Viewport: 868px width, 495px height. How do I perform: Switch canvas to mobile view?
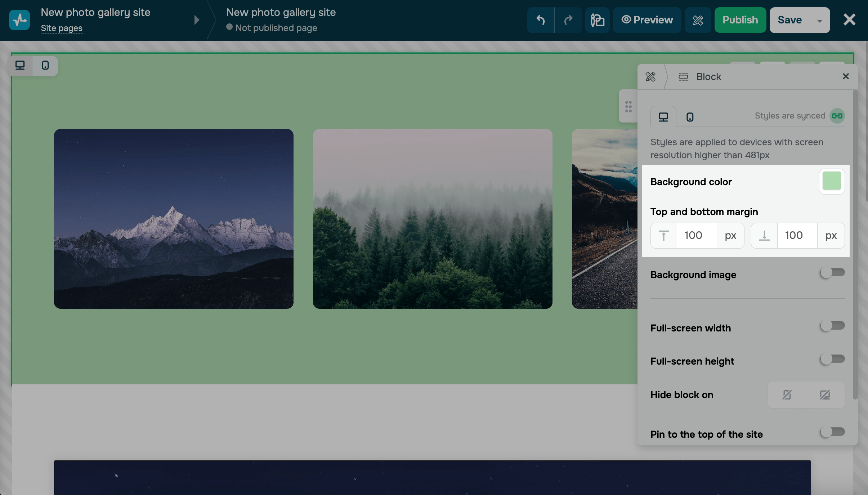tap(45, 66)
